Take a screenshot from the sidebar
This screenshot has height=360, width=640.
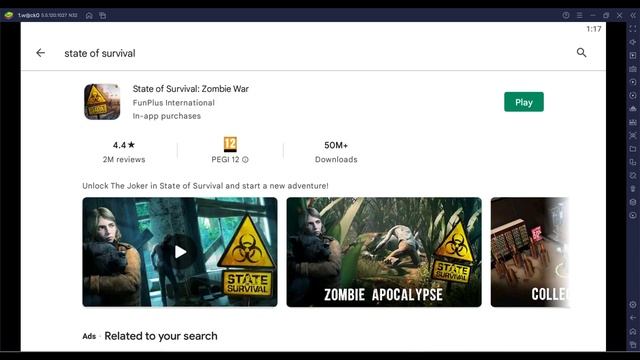(633, 135)
